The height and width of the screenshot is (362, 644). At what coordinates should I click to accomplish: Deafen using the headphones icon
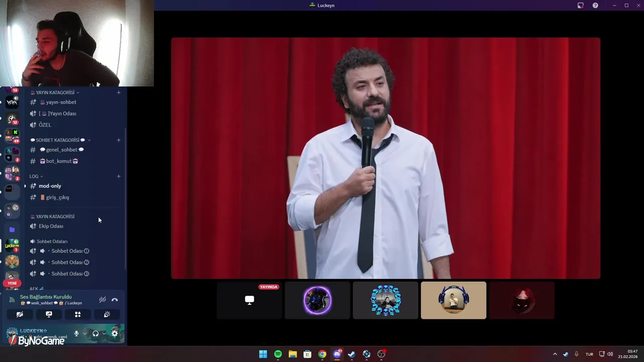[x=96, y=333]
